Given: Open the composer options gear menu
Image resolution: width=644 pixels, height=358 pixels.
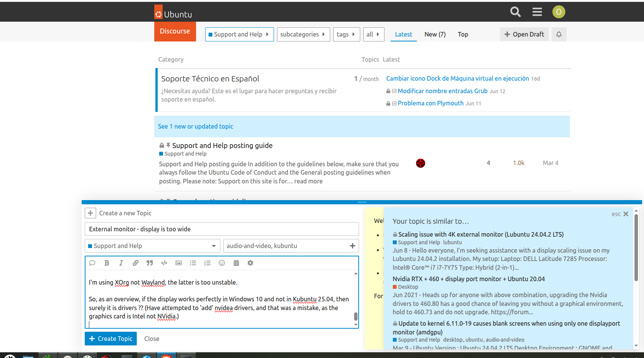Looking at the screenshot, I should (x=250, y=263).
